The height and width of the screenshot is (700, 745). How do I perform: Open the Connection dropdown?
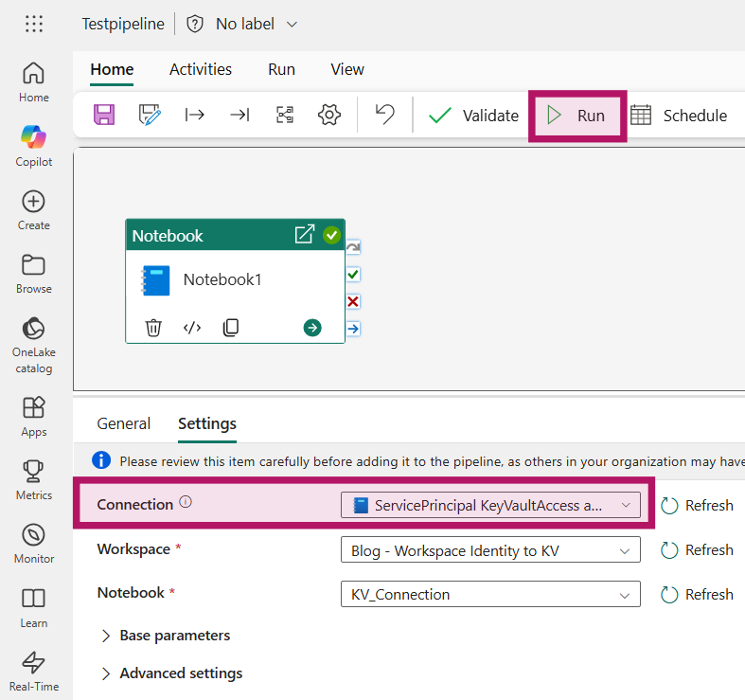pos(490,505)
